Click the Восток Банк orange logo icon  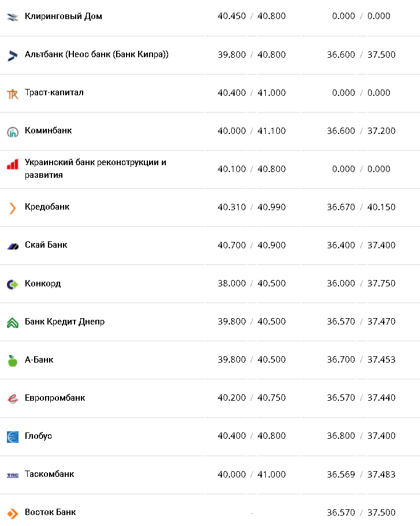pyautogui.click(x=13, y=513)
